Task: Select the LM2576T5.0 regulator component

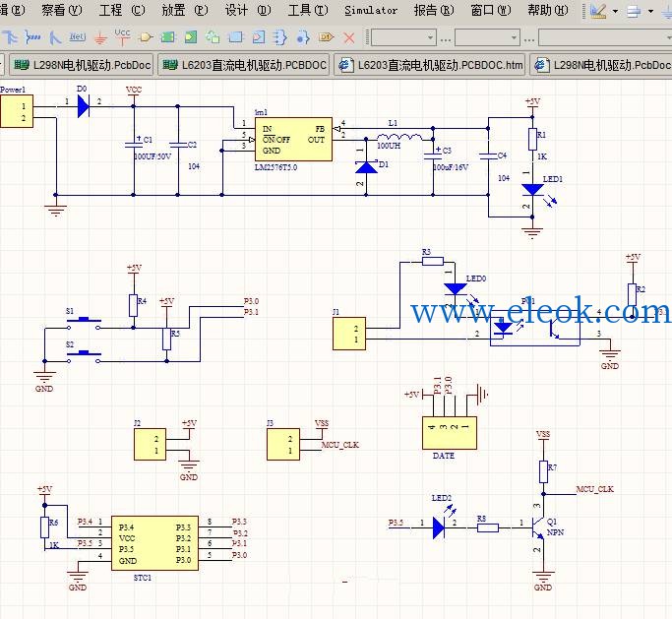Action: tap(293, 140)
